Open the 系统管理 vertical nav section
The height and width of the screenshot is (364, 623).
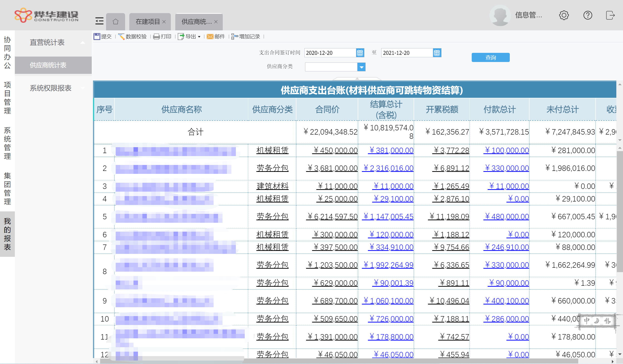[x=7, y=143]
